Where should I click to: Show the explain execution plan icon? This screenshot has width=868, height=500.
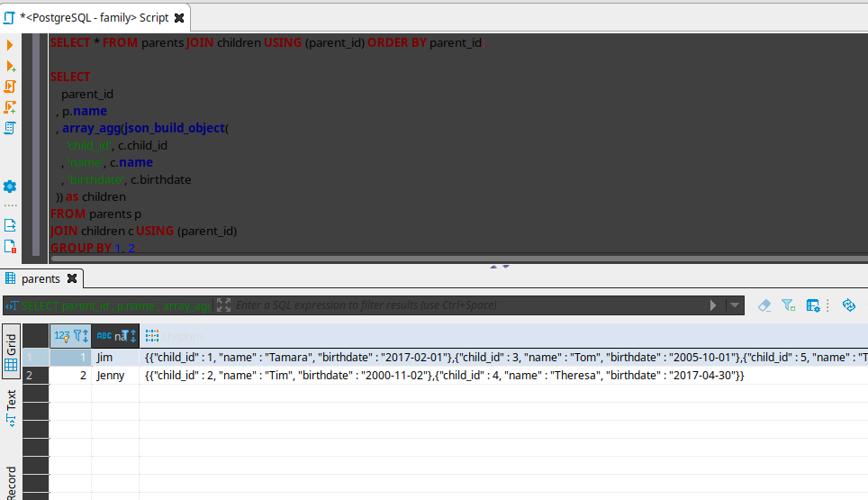(10, 128)
